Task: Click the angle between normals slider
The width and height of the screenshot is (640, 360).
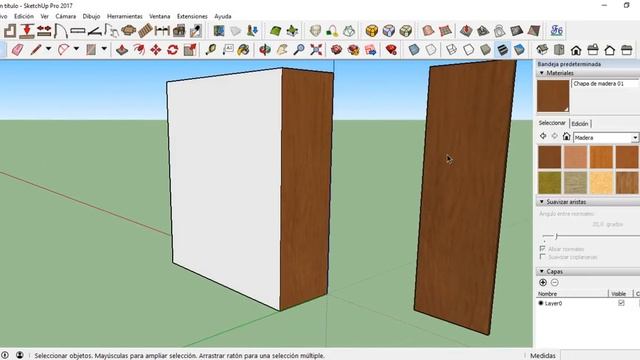Action: pos(556,236)
